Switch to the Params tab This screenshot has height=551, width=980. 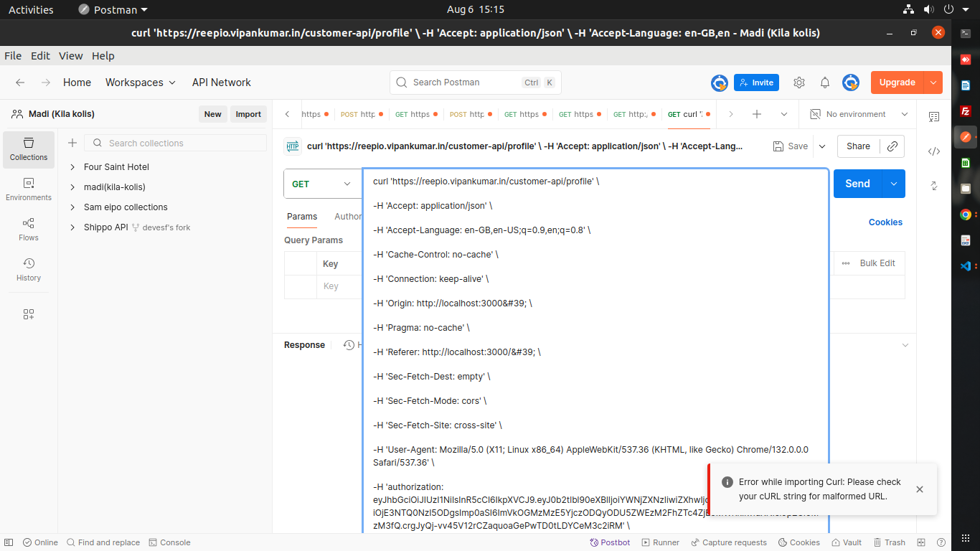[302, 217]
